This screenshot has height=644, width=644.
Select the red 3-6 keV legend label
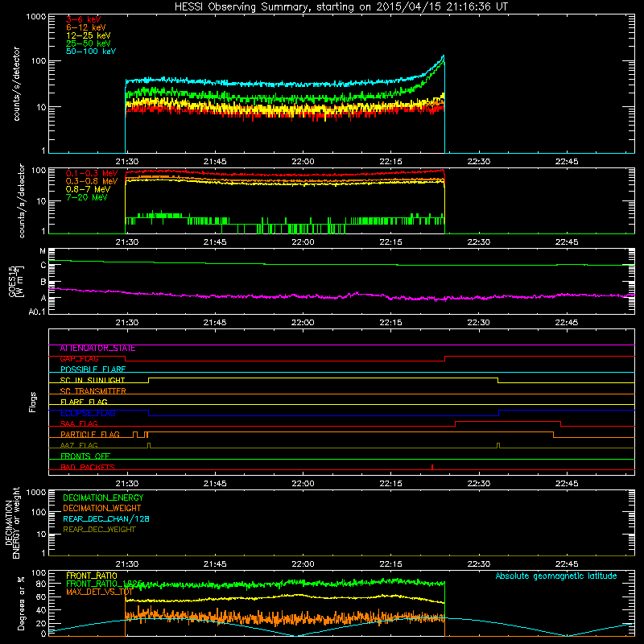coord(83,19)
